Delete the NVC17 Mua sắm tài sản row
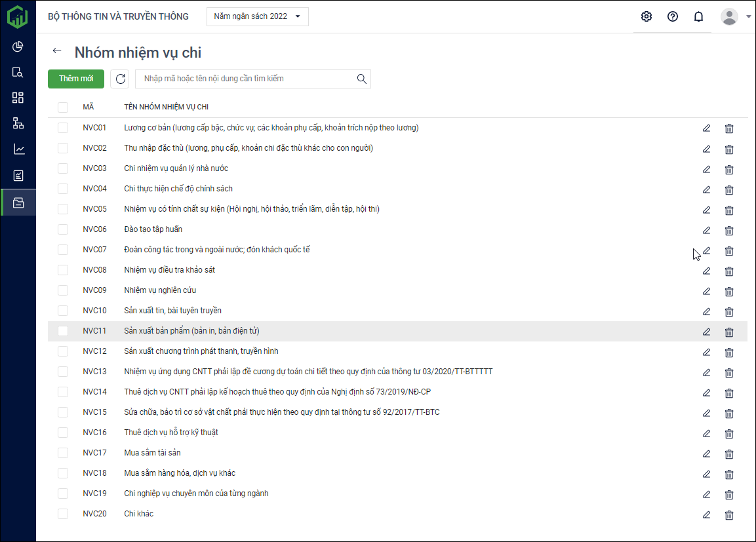756x542 pixels. 728,454
